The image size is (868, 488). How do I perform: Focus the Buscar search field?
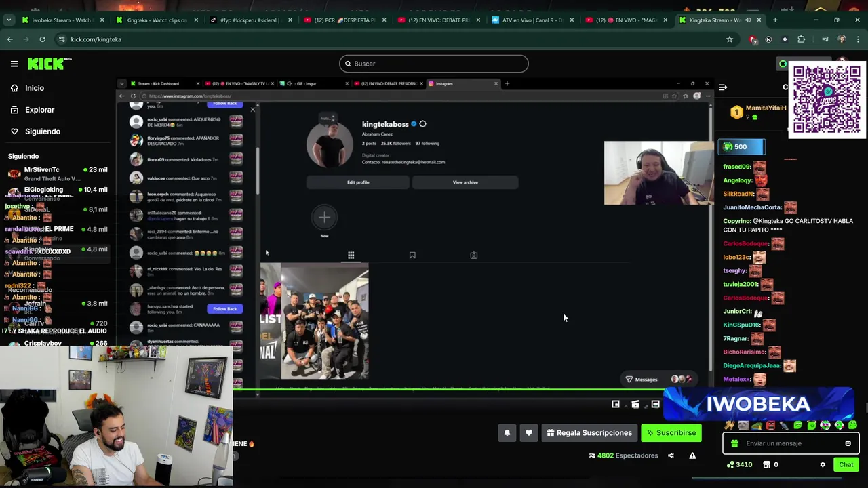click(434, 64)
